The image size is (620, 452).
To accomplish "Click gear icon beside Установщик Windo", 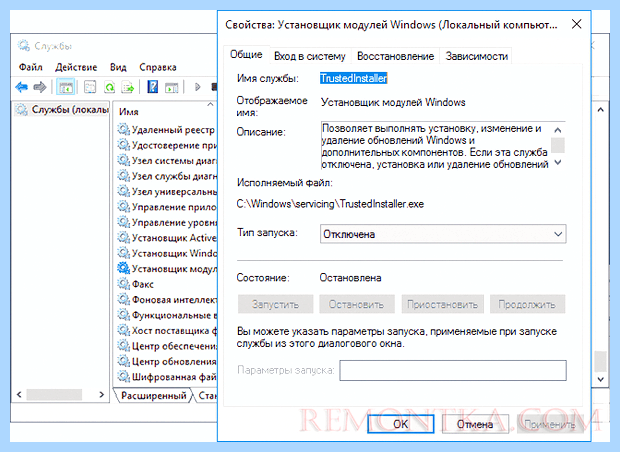I will click(x=123, y=253).
